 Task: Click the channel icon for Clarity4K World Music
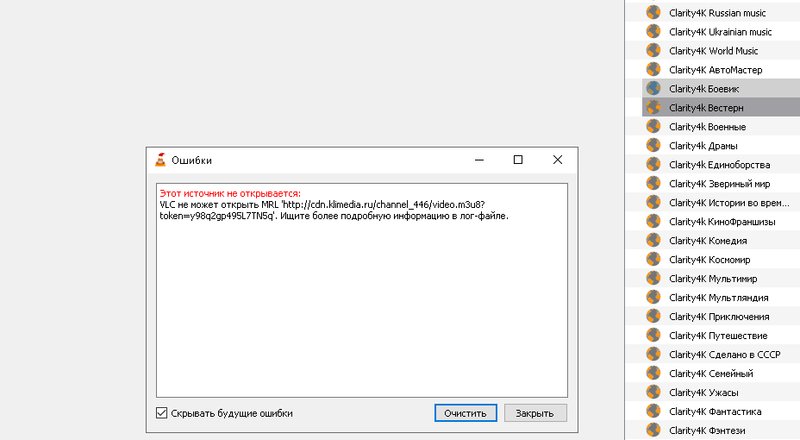click(x=654, y=51)
